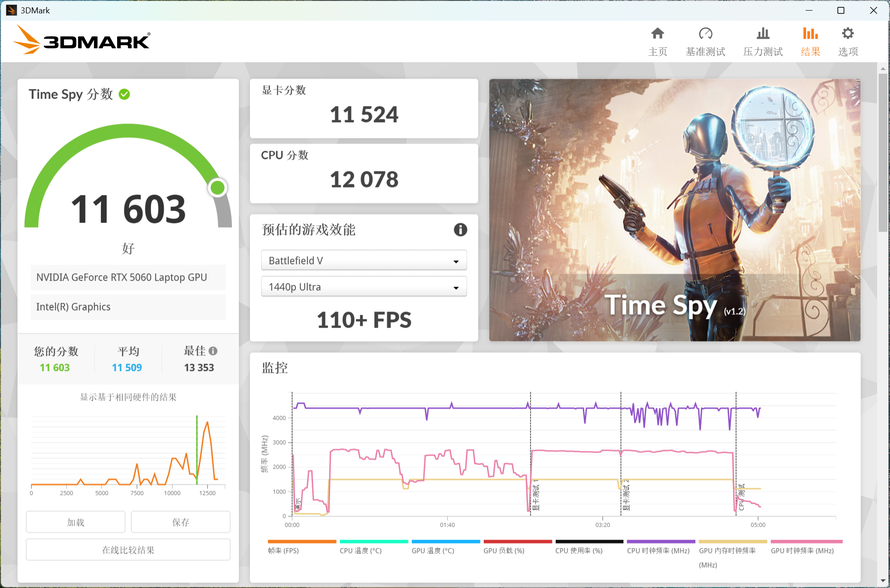Click the 110+ FPS estimate text

pos(364,320)
